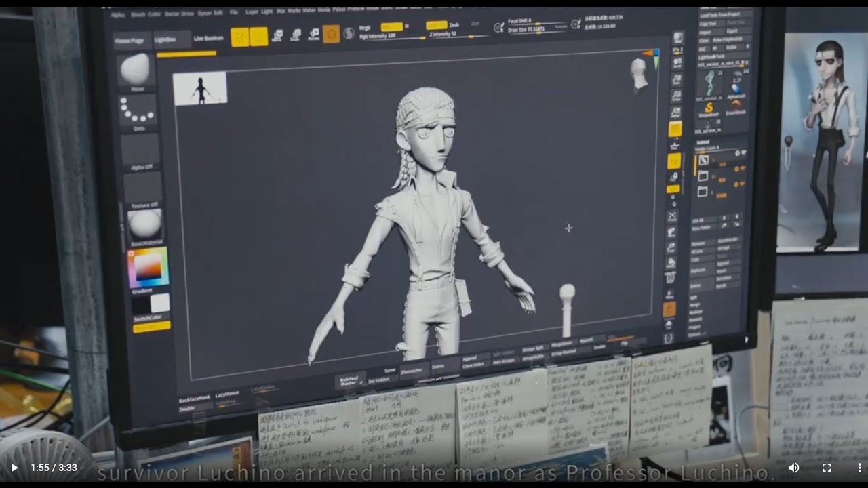The width and height of the screenshot is (868, 488).
Task: Click the reference silhouette thumbnail in the viewport
Action: (x=200, y=88)
